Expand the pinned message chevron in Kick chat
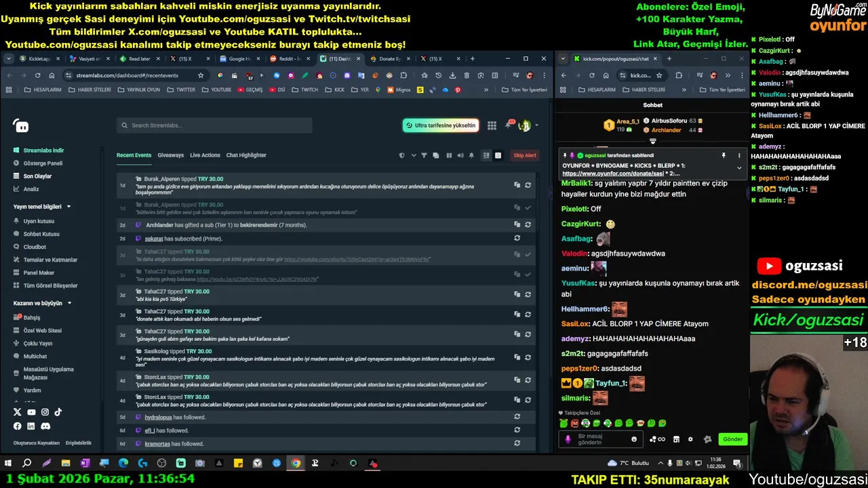Viewport: 868px width, 488px height. (739, 167)
